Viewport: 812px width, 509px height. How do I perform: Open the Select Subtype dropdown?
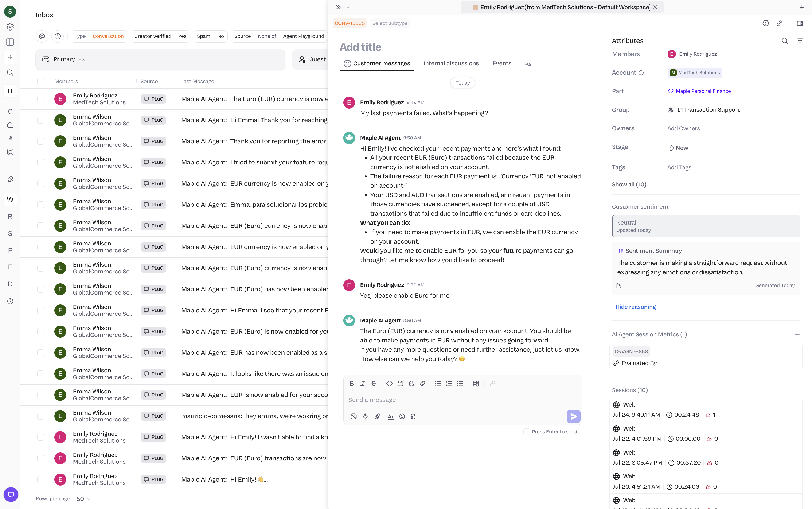pyautogui.click(x=390, y=23)
